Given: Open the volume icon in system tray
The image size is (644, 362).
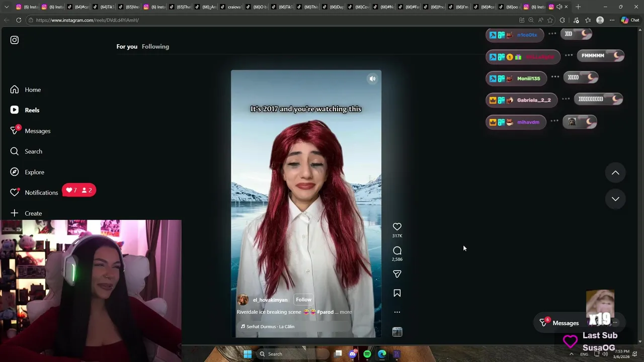Looking at the screenshot, I should pos(606,354).
